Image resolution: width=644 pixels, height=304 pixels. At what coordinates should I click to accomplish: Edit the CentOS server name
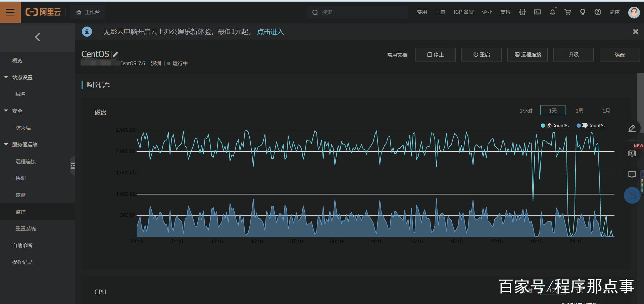click(115, 54)
